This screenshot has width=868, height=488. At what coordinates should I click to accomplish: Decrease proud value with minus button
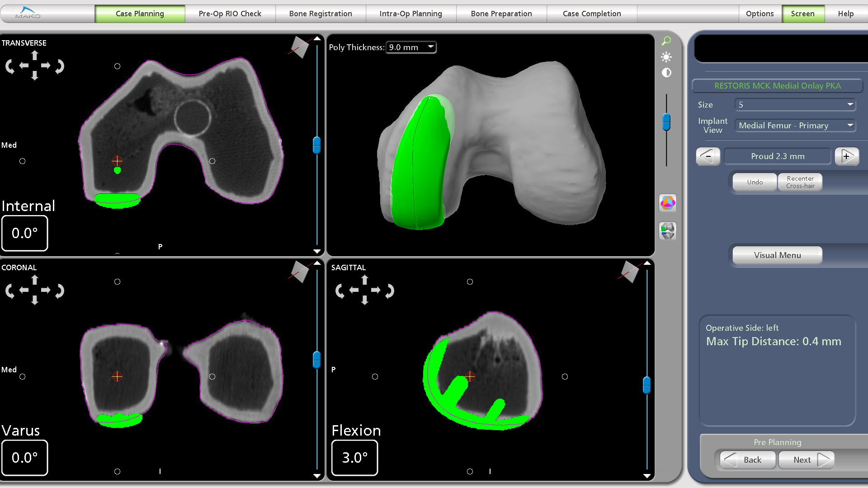click(x=708, y=156)
